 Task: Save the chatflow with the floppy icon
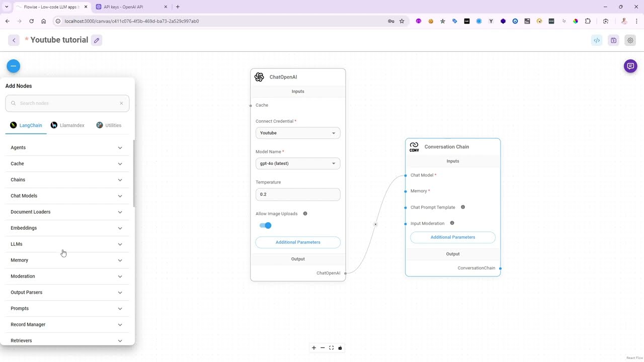pos(613,40)
